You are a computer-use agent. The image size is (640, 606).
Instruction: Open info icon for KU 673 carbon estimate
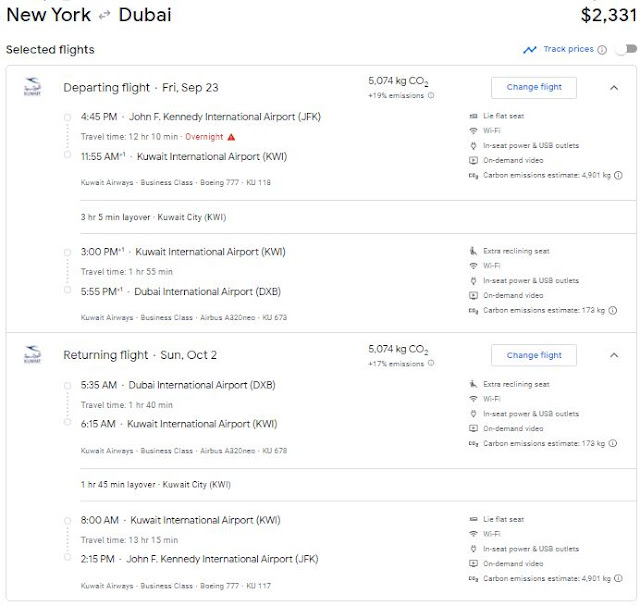click(613, 311)
